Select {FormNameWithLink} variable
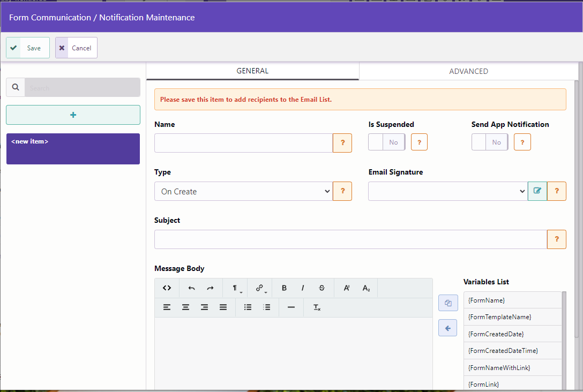Viewport: 583px width, 392px height. pos(512,368)
